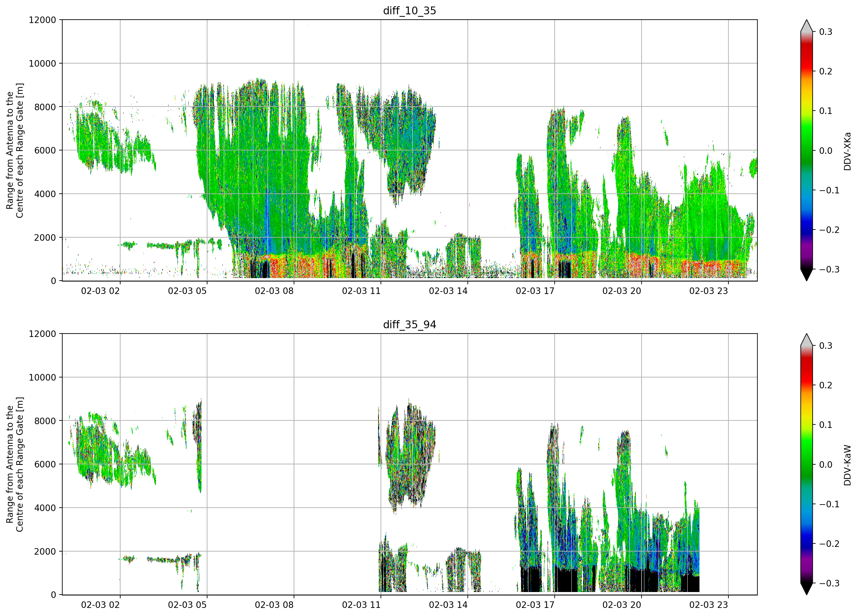This screenshot has width=858, height=616.
Task: Click gray upper extension arrow of DDV-XKa colorbar
Action: tap(806, 26)
